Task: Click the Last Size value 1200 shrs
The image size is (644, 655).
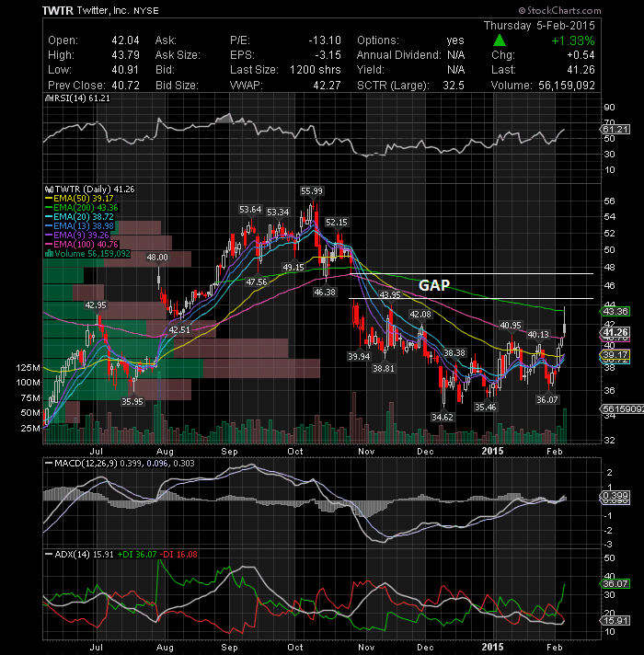Action: [x=316, y=70]
